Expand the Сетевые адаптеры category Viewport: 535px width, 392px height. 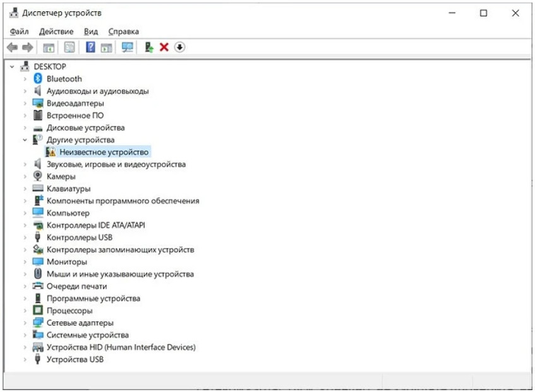(25, 323)
